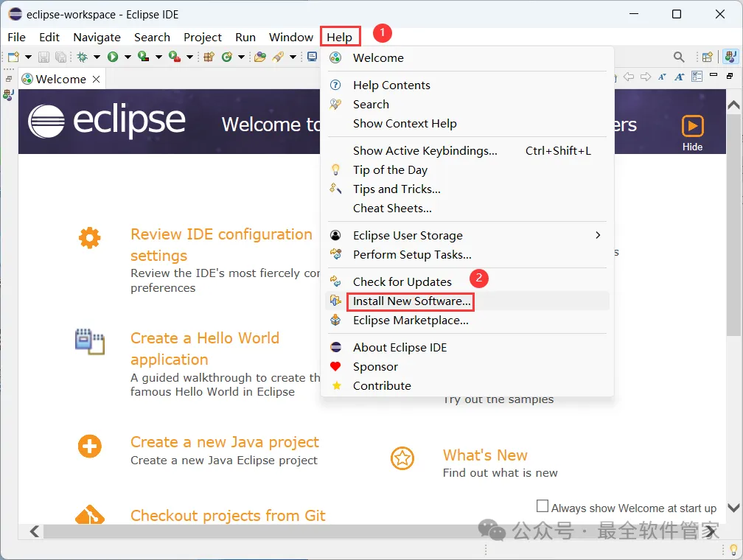Click Checkout projects from Git link

[x=228, y=515]
